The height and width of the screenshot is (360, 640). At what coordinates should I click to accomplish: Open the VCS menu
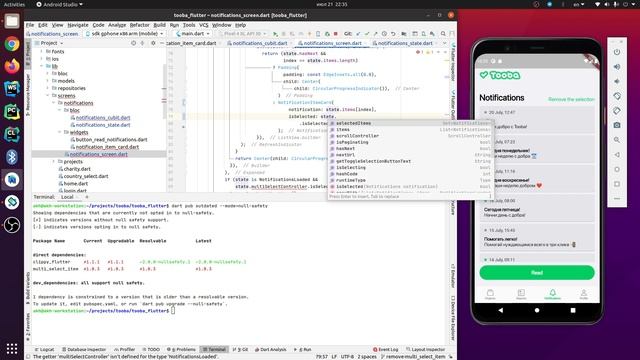[x=203, y=25]
